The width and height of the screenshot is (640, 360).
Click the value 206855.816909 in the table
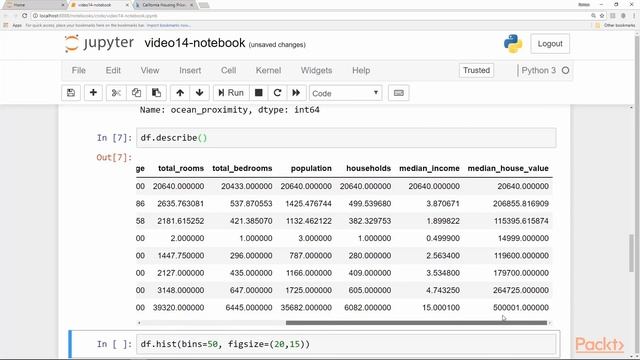[x=521, y=204]
